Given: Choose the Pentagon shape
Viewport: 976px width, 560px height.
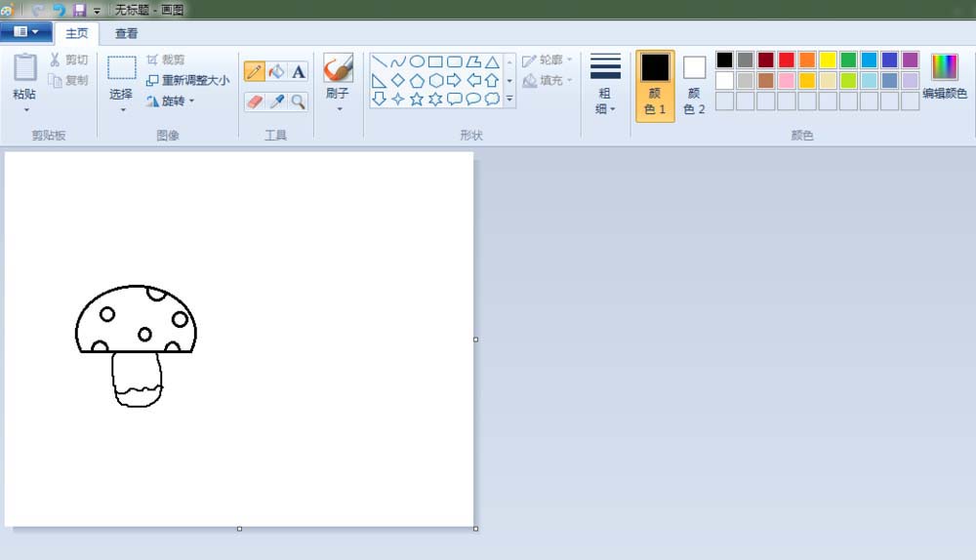Looking at the screenshot, I should 417,80.
